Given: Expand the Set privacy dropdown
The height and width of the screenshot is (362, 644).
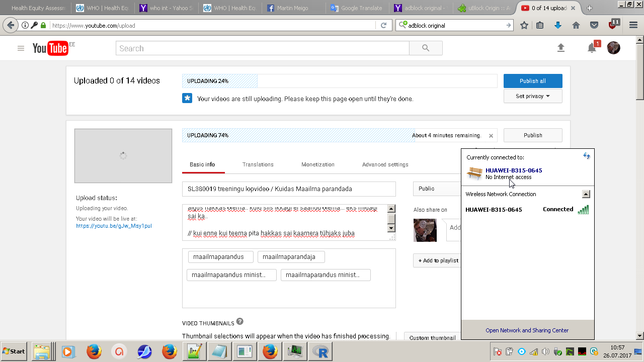Looking at the screenshot, I should (532, 96).
